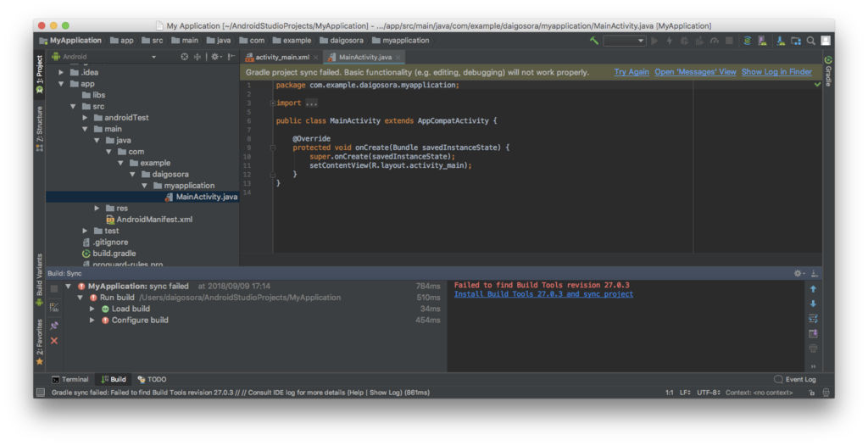Click the Build panel gear settings icon

click(x=798, y=273)
